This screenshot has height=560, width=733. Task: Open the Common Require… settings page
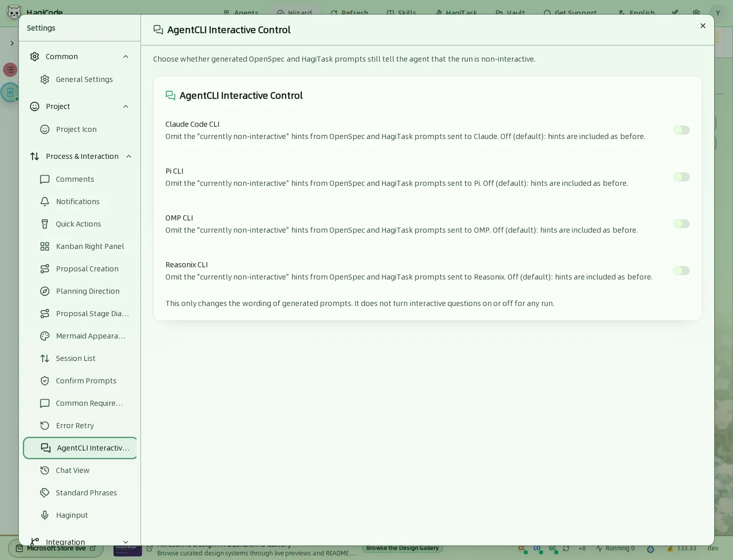coord(84,403)
